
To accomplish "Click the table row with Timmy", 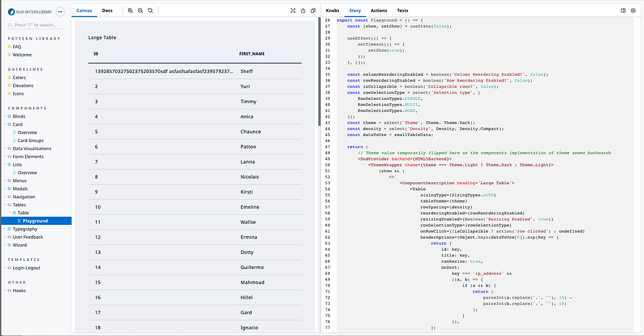I will [195, 101].
